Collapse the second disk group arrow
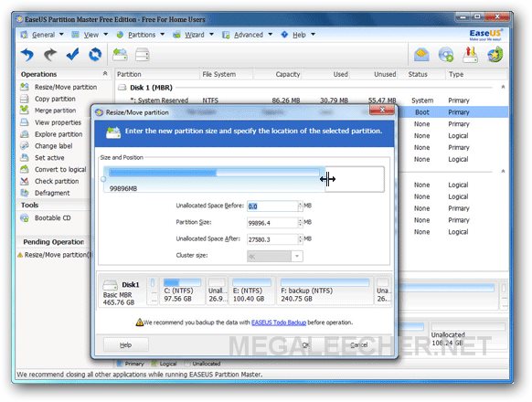The height and width of the screenshot is (402, 532). tap(503, 172)
